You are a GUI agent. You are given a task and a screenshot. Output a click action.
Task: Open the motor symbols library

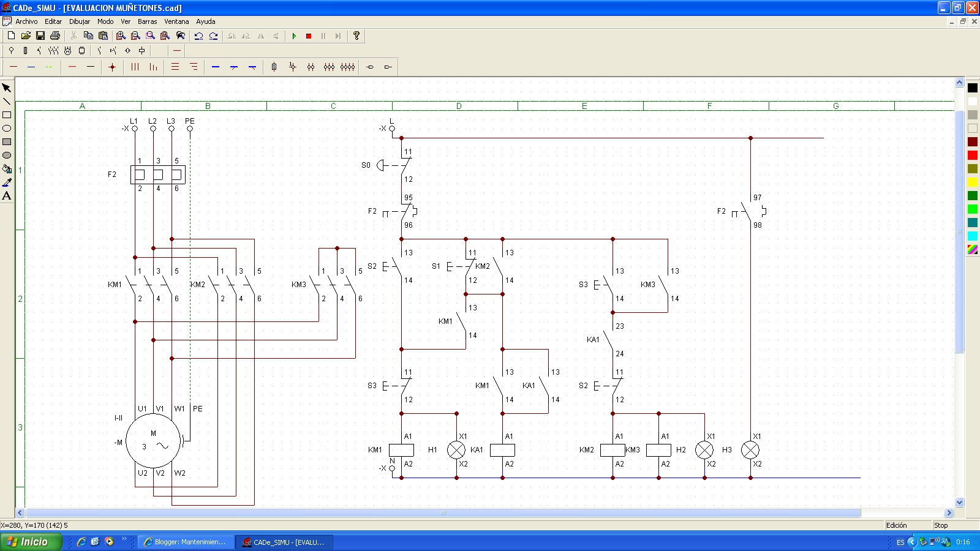point(67,51)
